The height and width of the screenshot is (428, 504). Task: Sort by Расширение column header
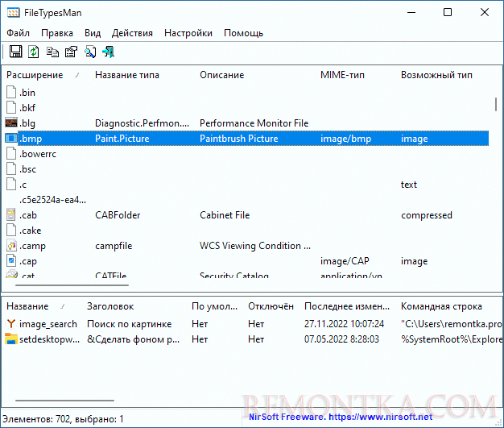pos(35,75)
